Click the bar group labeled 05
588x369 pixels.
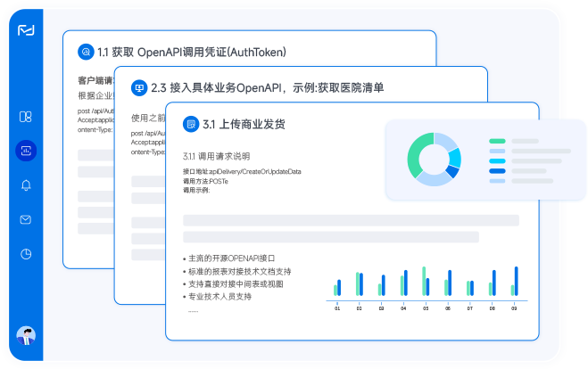(x=426, y=282)
